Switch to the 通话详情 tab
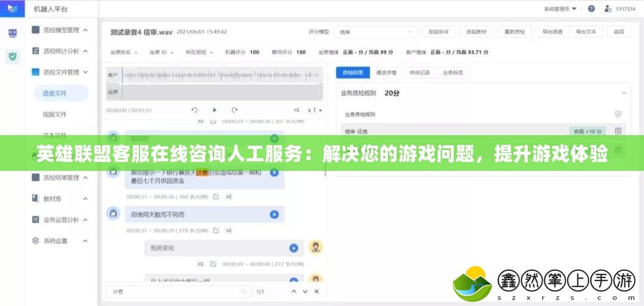 (386, 73)
